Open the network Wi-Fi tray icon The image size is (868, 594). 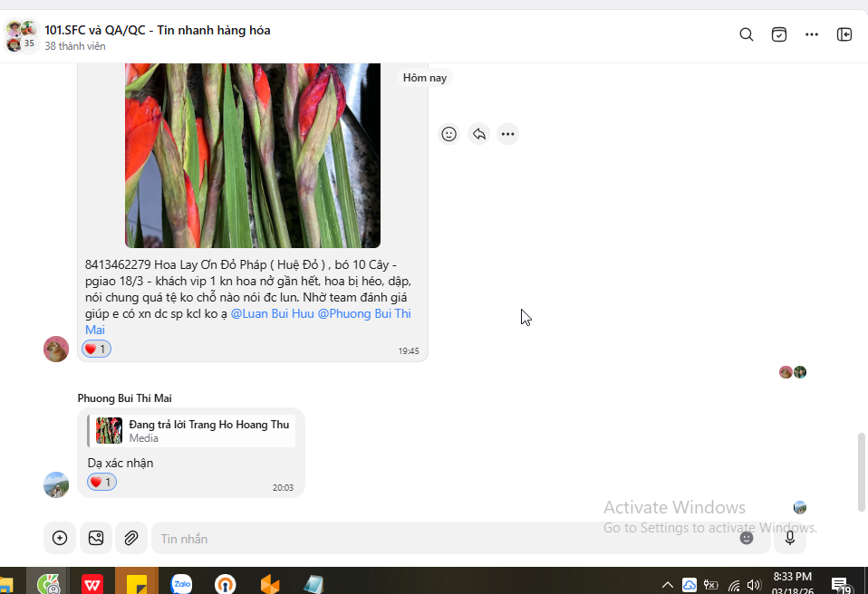pos(734,585)
